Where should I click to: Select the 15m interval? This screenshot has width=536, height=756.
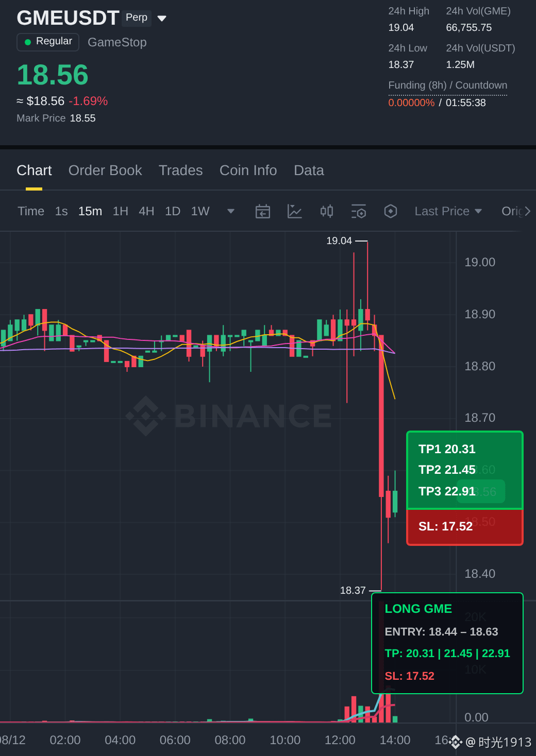point(90,211)
